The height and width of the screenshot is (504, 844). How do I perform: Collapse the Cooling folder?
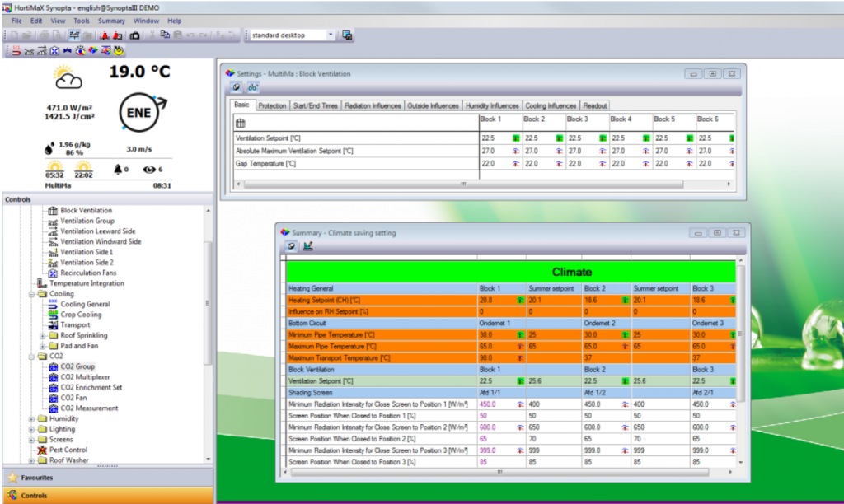coord(32,294)
